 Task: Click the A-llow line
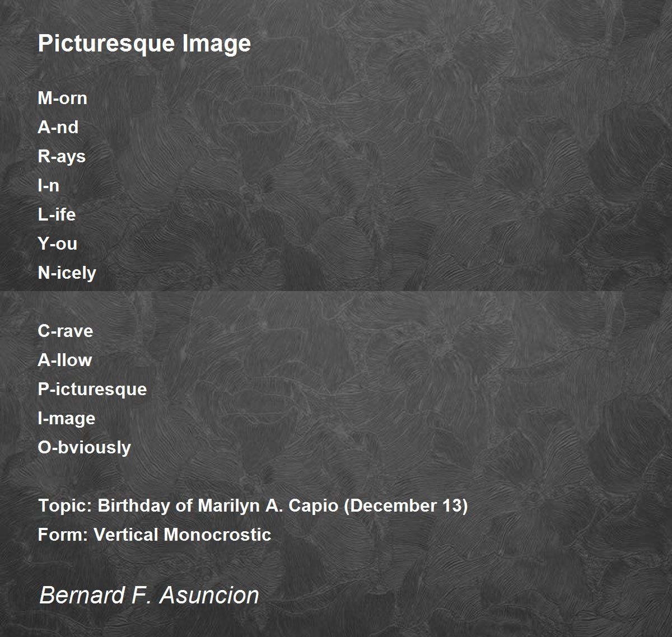[x=64, y=360]
